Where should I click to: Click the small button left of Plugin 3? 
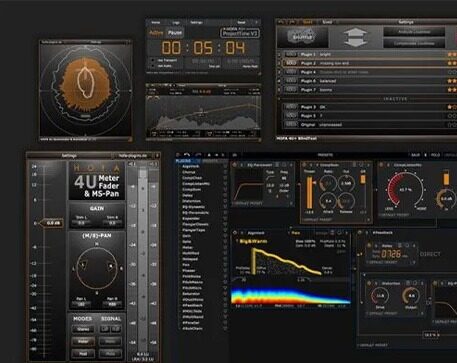point(291,107)
